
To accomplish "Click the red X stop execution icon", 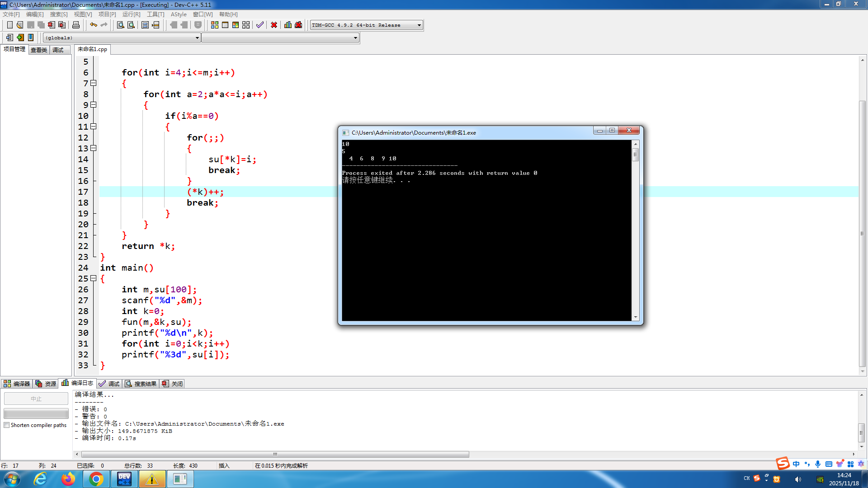I will (x=274, y=25).
